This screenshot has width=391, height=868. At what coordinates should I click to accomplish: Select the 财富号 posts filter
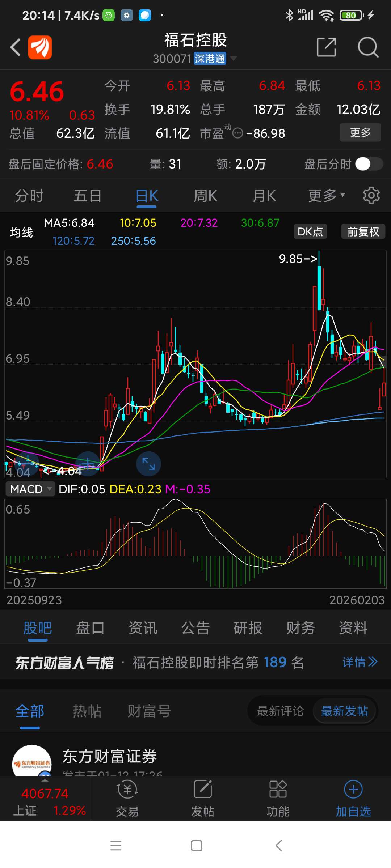pyautogui.click(x=149, y=711)
